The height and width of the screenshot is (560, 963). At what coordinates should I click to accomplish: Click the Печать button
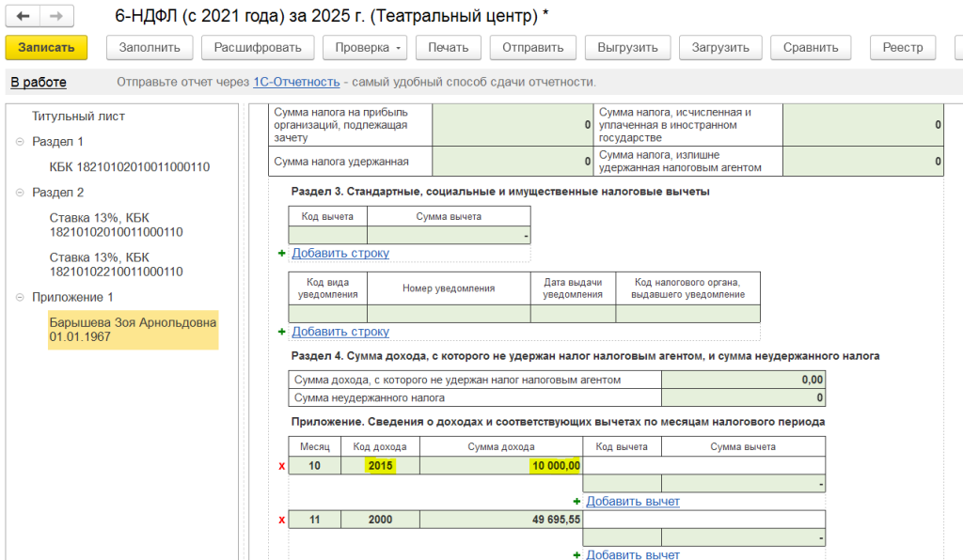[448, 48]
